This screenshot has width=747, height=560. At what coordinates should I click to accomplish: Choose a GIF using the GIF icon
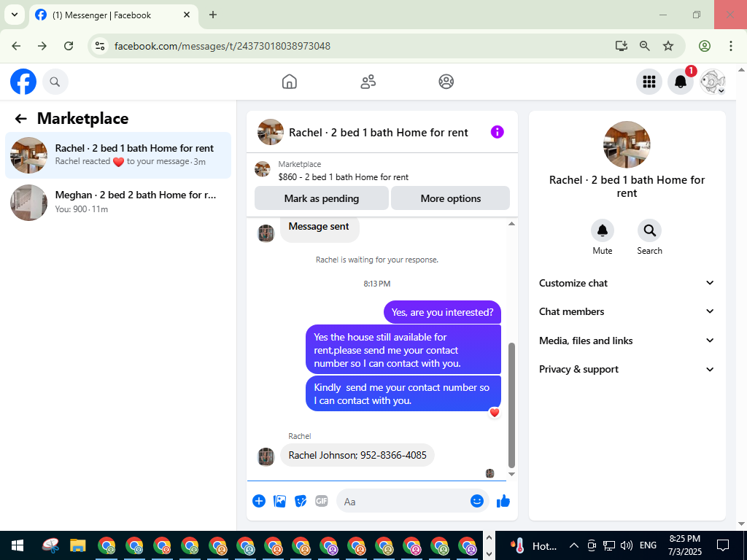click(x=322, y=501)
